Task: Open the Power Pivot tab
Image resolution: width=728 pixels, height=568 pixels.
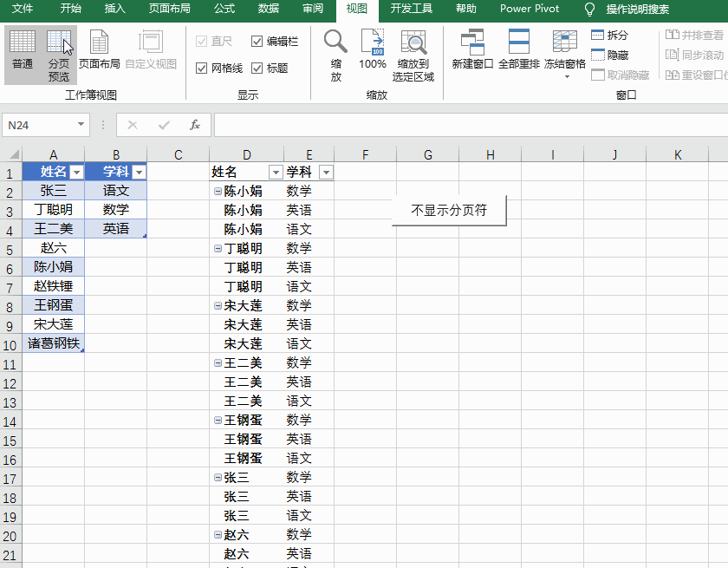Action: (x=530, y=9)
